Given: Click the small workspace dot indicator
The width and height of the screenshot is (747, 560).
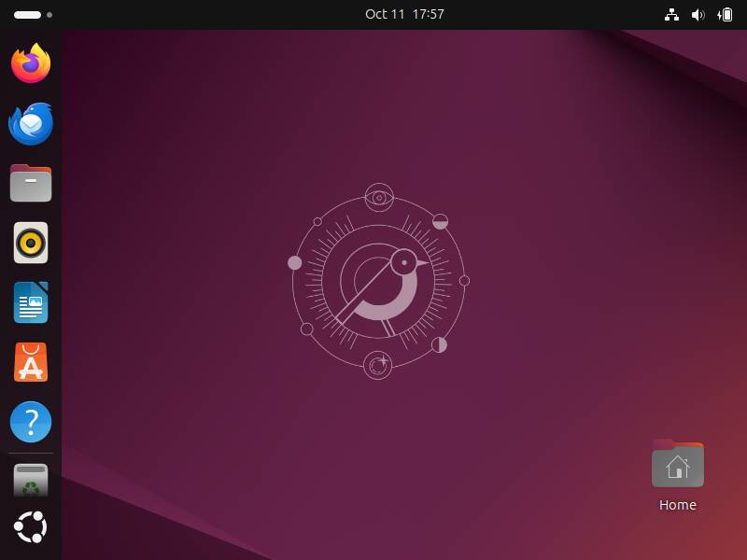Looking at the screenshot, I should [49, 15].
